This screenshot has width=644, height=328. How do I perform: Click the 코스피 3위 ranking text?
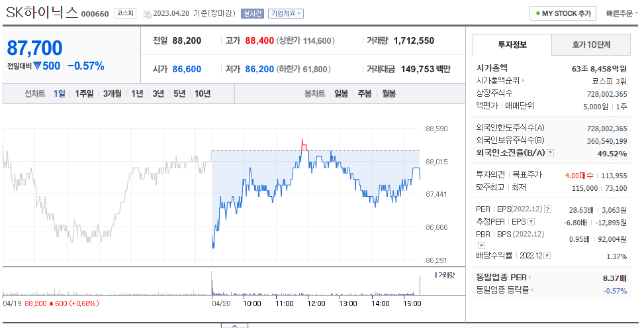point(610,82)
